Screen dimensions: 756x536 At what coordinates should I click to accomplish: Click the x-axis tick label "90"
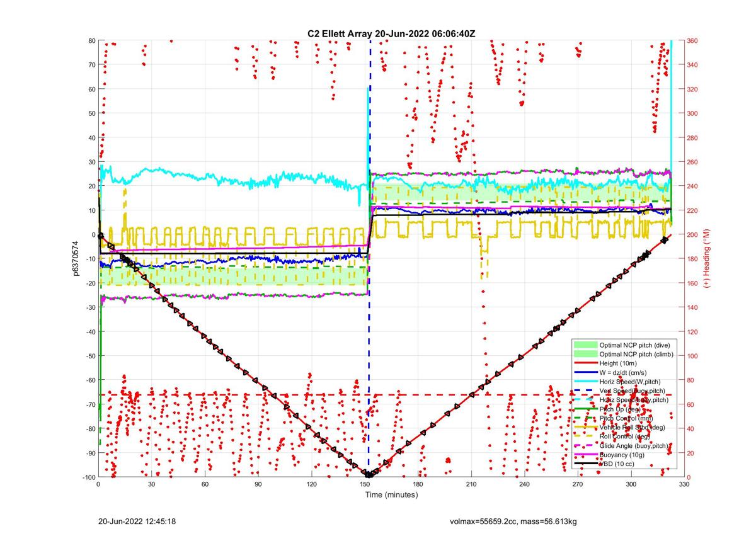click(258, 484)
